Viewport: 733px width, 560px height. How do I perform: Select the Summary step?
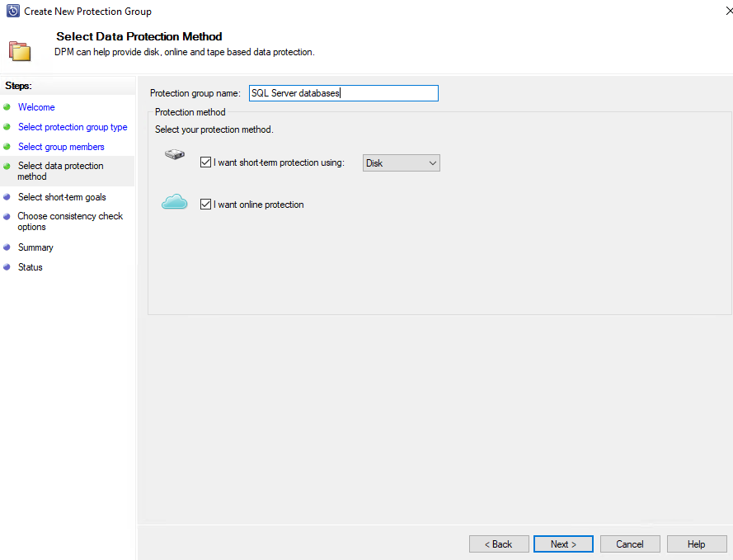[x=35, y=247]
